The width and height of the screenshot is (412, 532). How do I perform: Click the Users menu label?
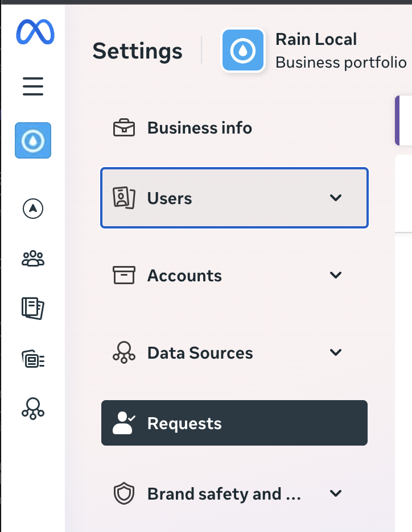(170, 198)
